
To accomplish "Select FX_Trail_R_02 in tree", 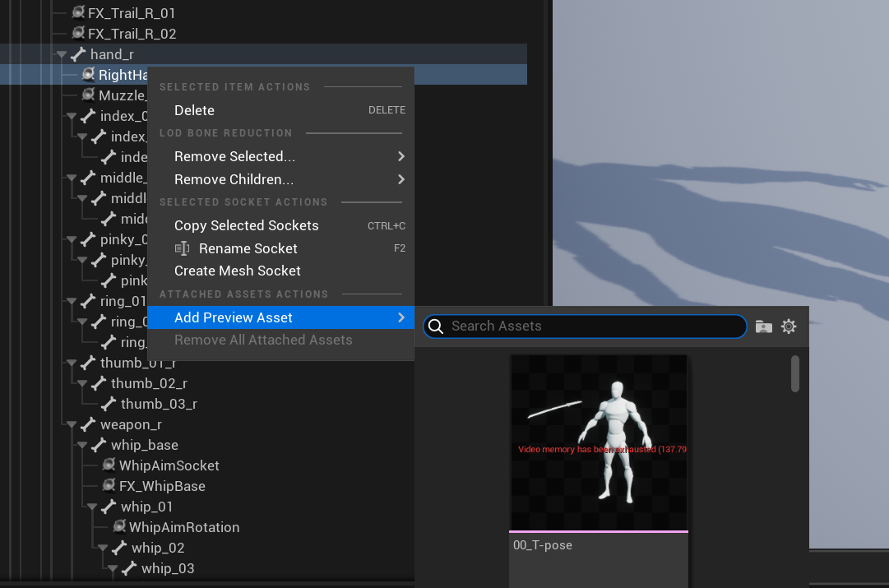I will [x=132, y=34].
